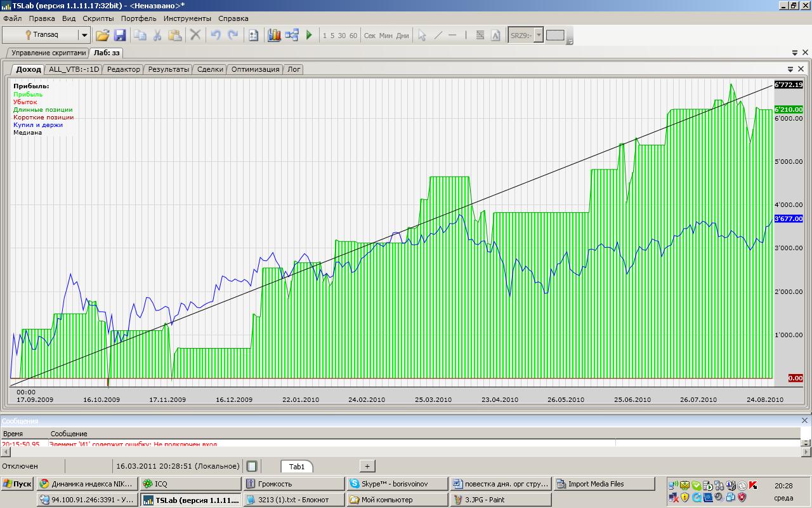This screenshot has width=812, height=508.
Task: Click the Delete X toolbar icon
Action: coord(195,36)
